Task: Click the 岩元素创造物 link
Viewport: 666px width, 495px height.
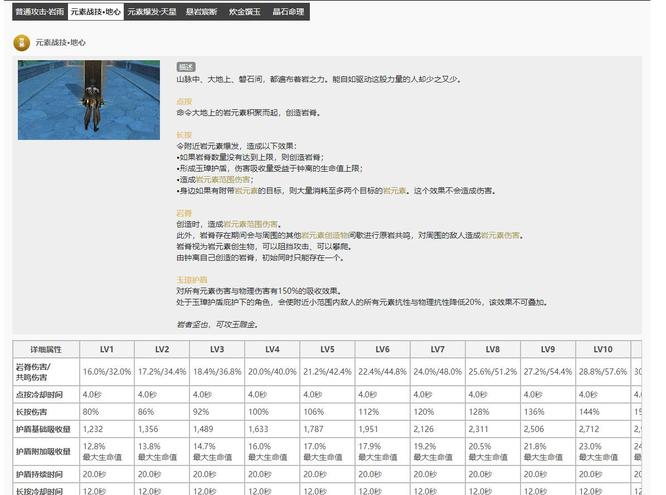Action: (x=325, y=235)
